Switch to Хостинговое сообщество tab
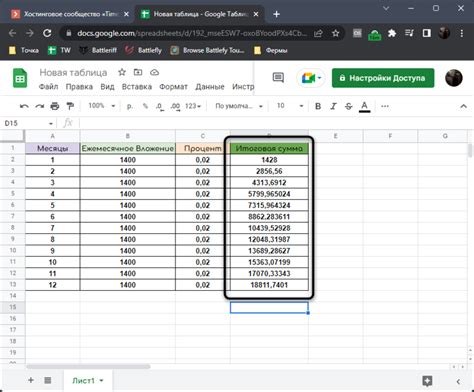Image resolution: width=474 pixels, height=392 pixels. pos(70,14)
